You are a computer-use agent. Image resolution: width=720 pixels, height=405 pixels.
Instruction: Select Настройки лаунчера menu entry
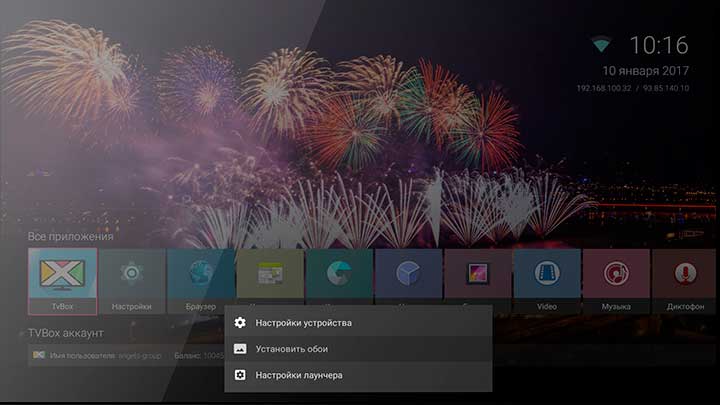click(299, 375)
